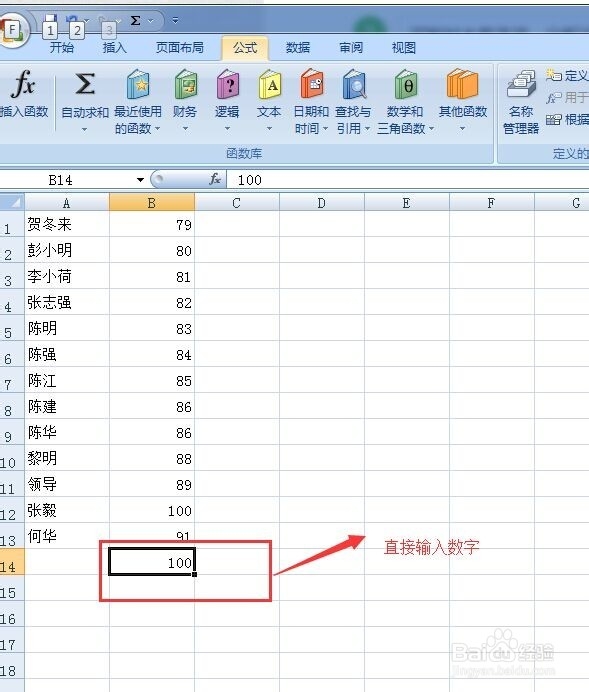Screen dimensions: 589x692
Task: Select row 18 header
Action: pyautogui.click(x=12, y=666)
